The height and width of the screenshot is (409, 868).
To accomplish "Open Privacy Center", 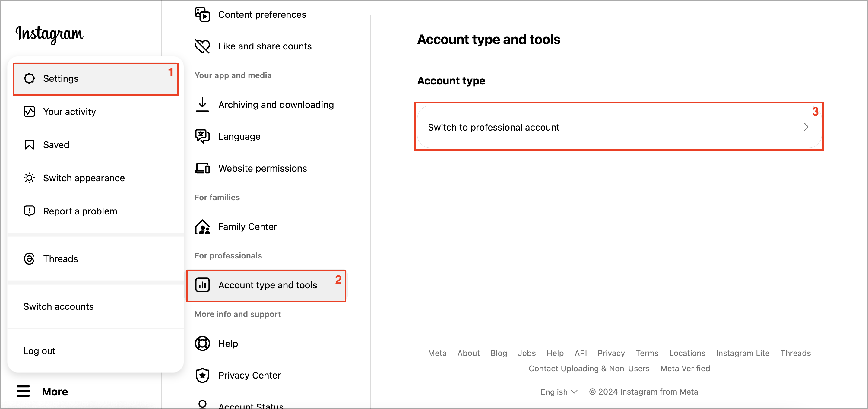I will click(x=266, y=375).
